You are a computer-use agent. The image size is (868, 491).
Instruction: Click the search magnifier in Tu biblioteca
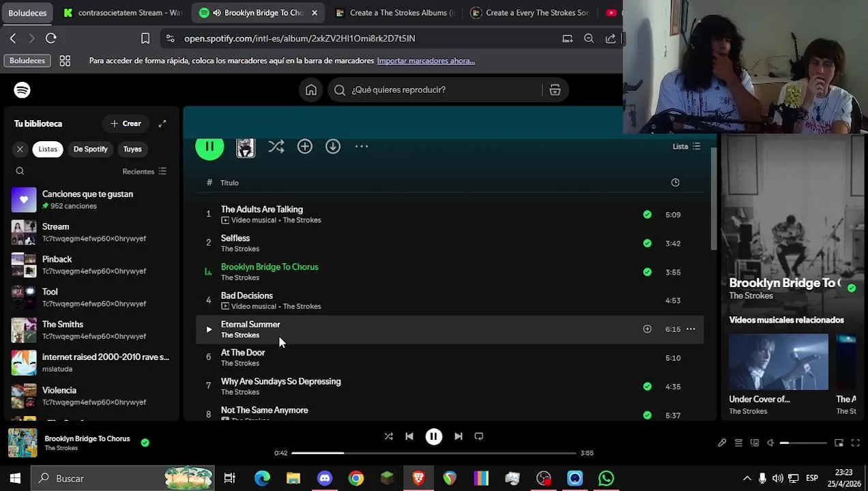pos(20,171)
